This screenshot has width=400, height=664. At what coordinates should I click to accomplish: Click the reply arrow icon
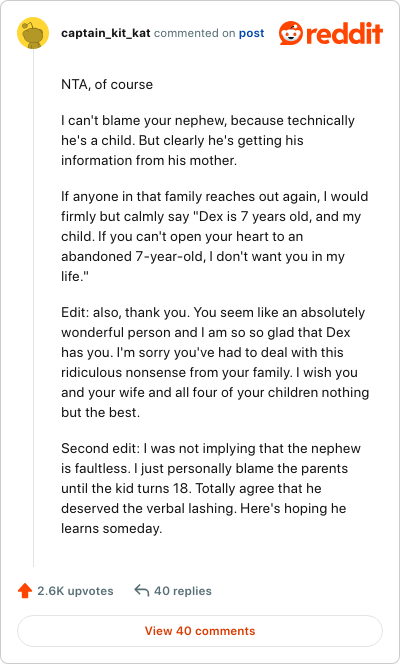click(x=142, y=590)
